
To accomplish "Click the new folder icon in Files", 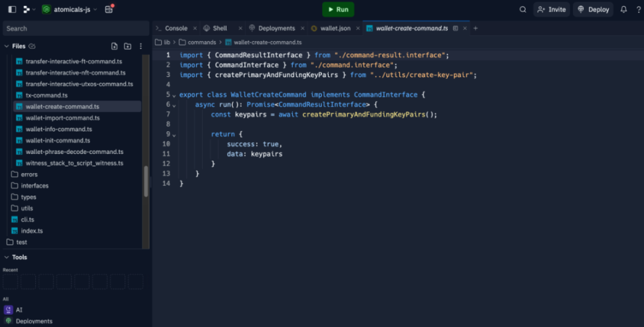I will pos(127,46).
